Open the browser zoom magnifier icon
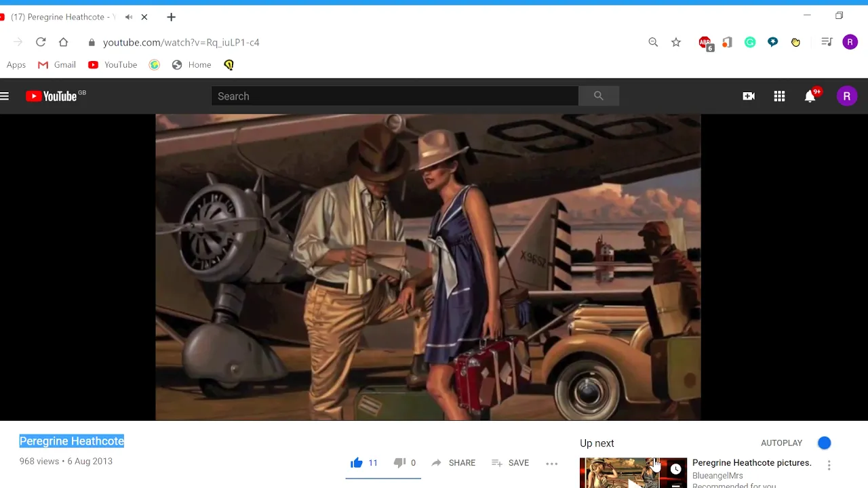 [653, 42]
